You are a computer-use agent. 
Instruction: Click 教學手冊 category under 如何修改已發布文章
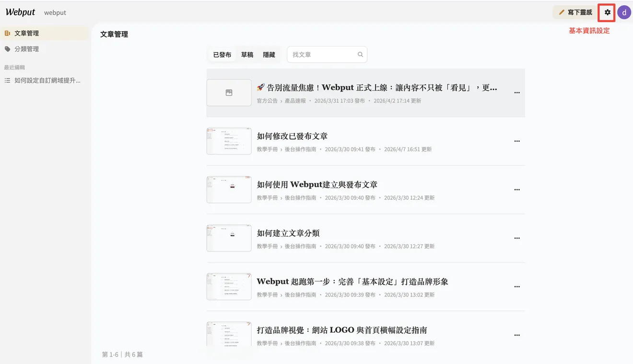point(267,149)
